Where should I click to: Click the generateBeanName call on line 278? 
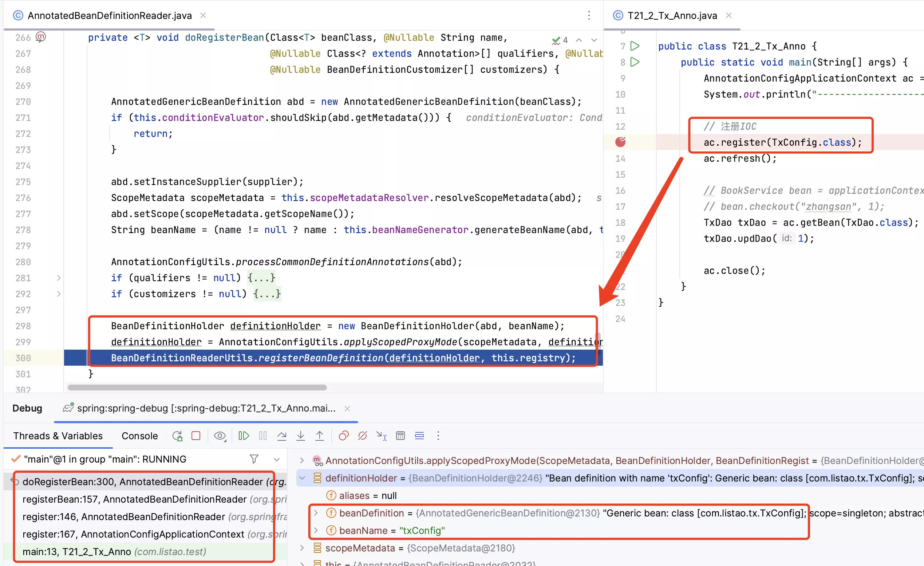(x=520, y=230)
